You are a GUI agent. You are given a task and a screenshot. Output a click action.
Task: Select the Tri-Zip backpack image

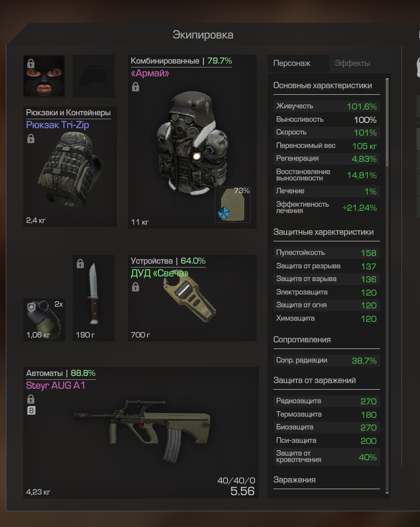(x=71, y=169)
